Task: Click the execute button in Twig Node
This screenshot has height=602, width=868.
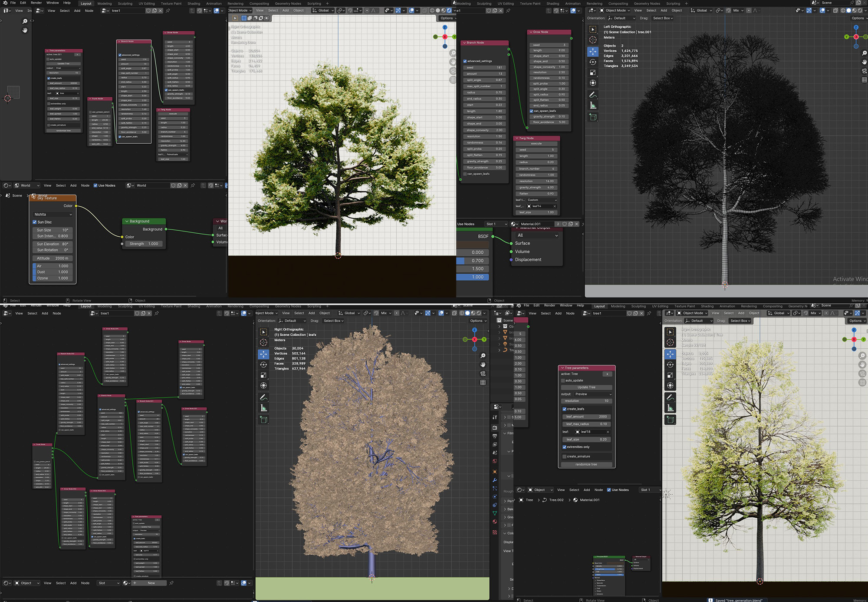Action: [536, 143]
